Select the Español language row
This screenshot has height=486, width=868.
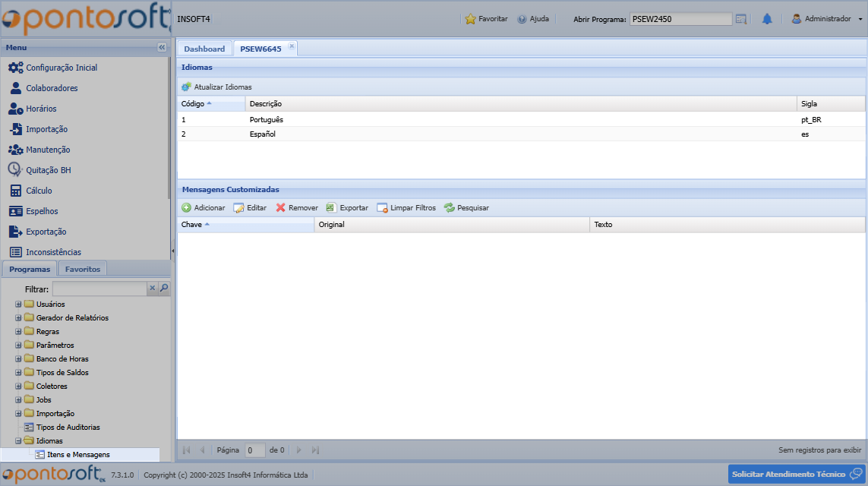coord(486,134)
